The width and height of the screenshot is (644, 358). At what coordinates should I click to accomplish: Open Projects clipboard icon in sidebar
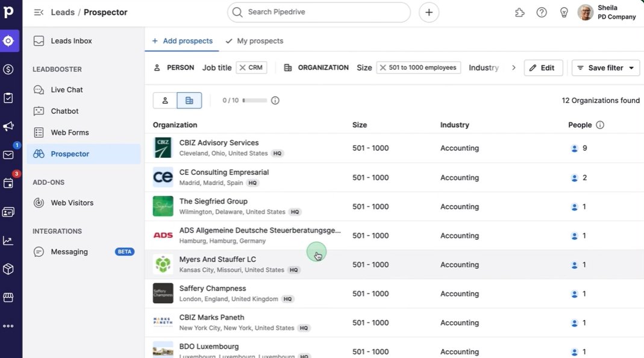pyautogui.click(x=8, y=98)
